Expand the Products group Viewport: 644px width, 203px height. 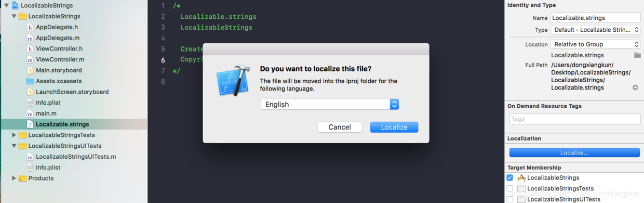pos(14,178)
